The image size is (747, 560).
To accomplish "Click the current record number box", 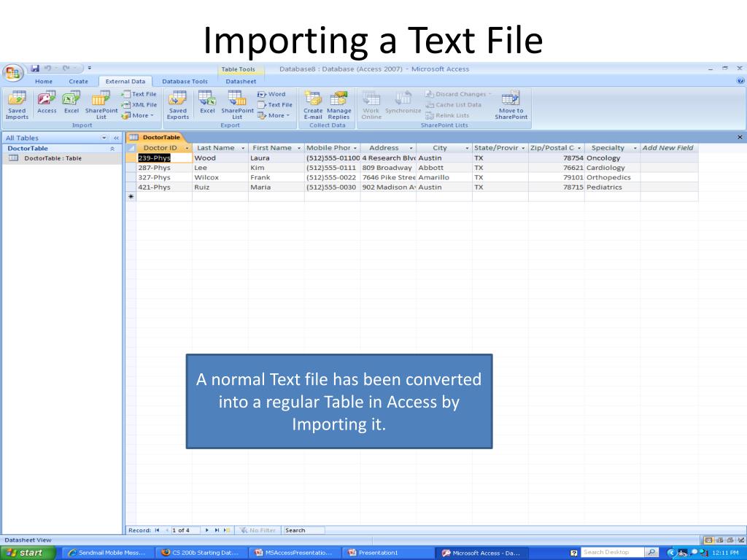I will 185,530.
